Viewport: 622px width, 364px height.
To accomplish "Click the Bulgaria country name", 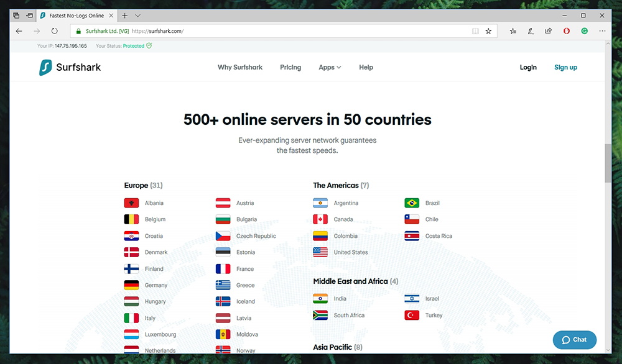I will point(246,219).
